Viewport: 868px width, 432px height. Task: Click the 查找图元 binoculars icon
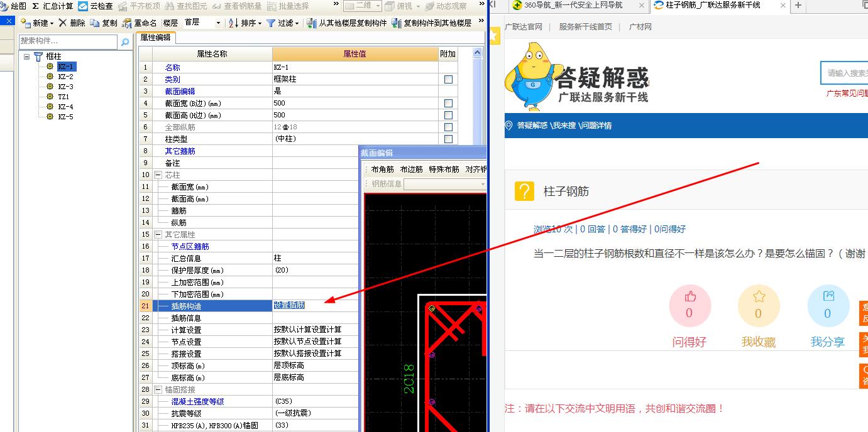click(x=170, y=6)
